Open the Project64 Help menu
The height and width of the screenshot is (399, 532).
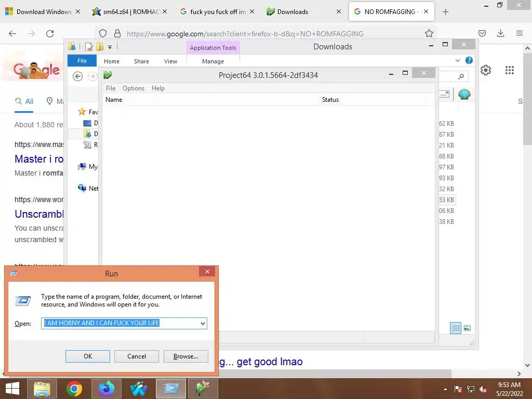[158, 88]
